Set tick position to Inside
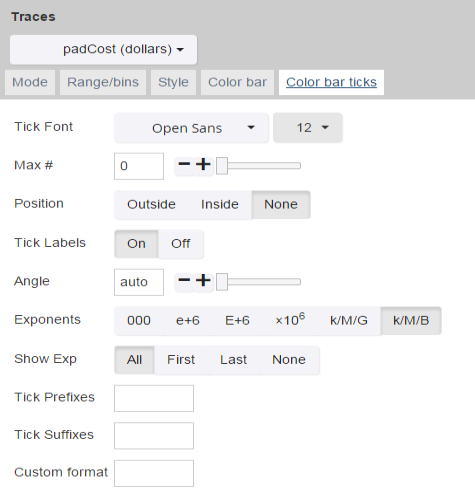Image resolution: width=475 pixels, height=500 pixels. [220, 205]
